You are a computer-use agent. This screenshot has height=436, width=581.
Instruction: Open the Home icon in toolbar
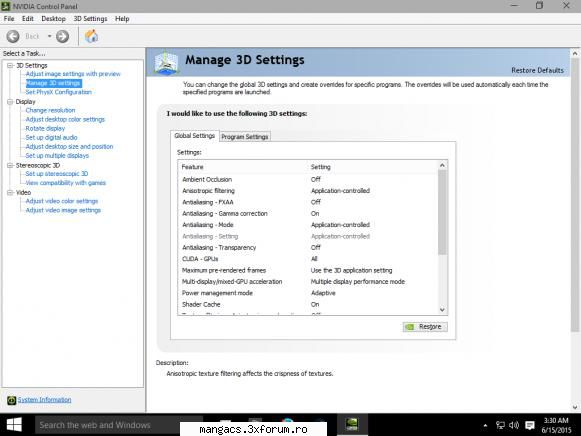click(91, 36)
